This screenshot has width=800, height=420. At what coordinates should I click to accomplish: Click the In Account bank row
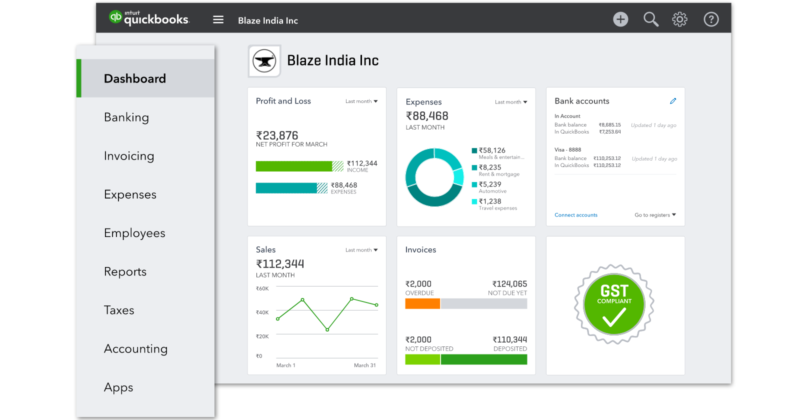(x=616, y=124)
